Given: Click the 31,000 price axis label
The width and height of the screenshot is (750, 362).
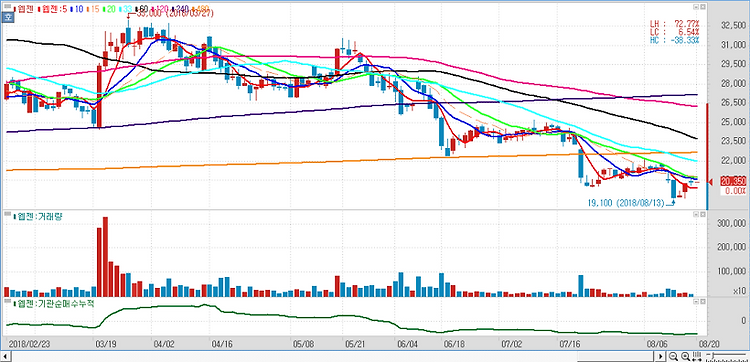Looking at the screenshot, I should (733, 44).
